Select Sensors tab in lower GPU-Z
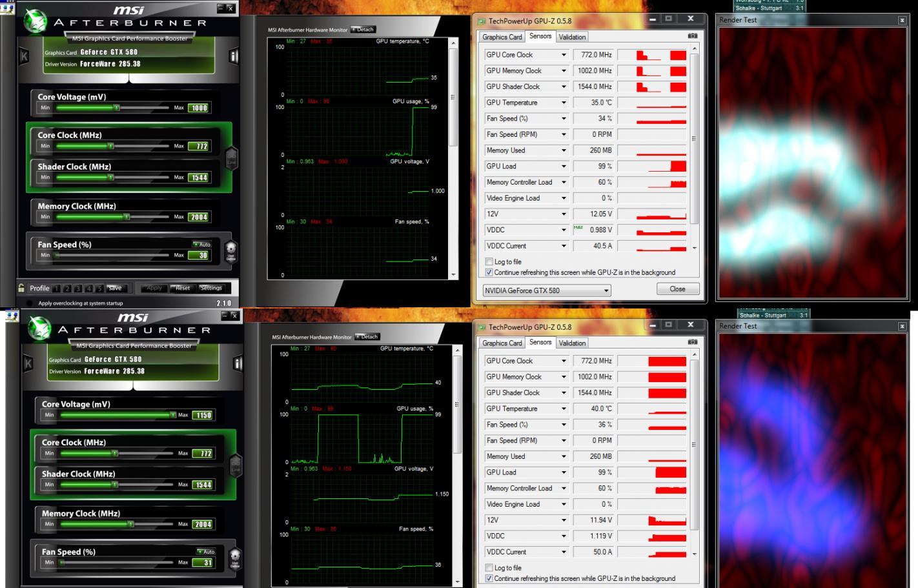The image size is (918, 588). click(540, 342)
